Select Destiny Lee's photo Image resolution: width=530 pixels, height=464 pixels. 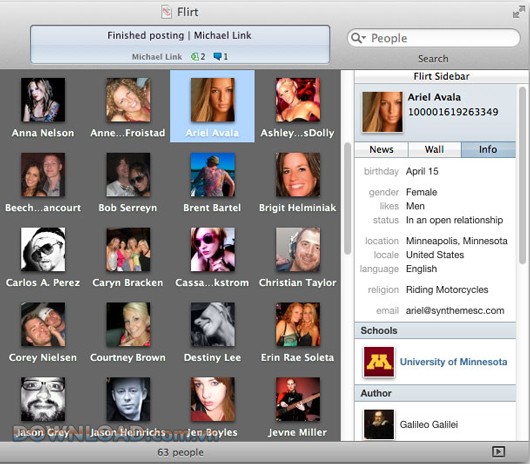click(x=213, y=324)
